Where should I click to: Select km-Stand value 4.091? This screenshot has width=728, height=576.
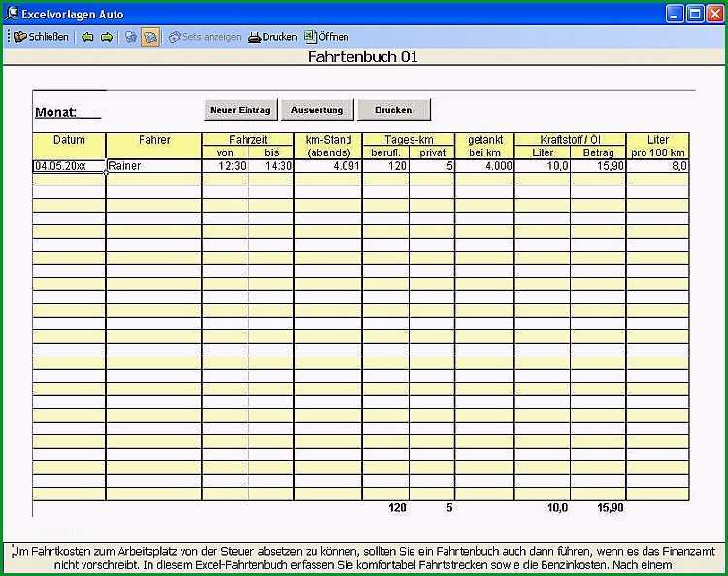click(328, 166)
